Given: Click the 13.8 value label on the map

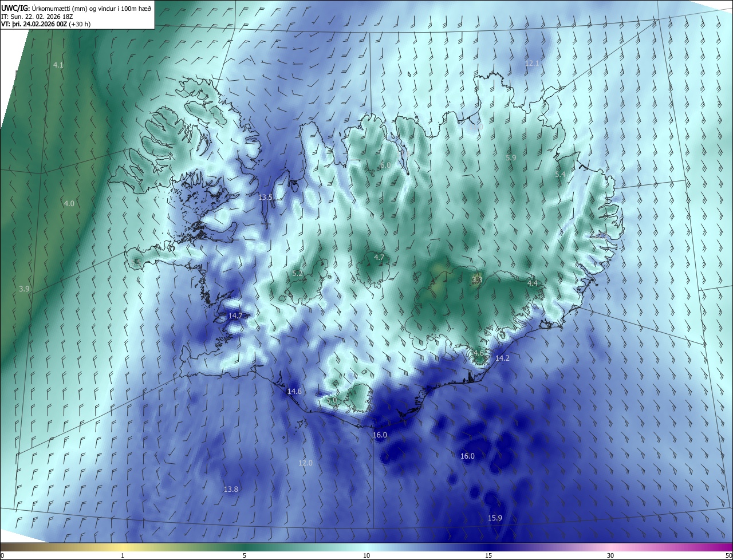Looking at the screenshot, I should point(231,490).
